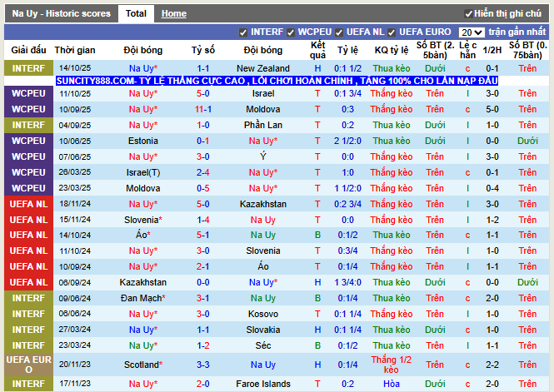Toggle the Hiển thị ghi chú checkbox

[468, 14]
